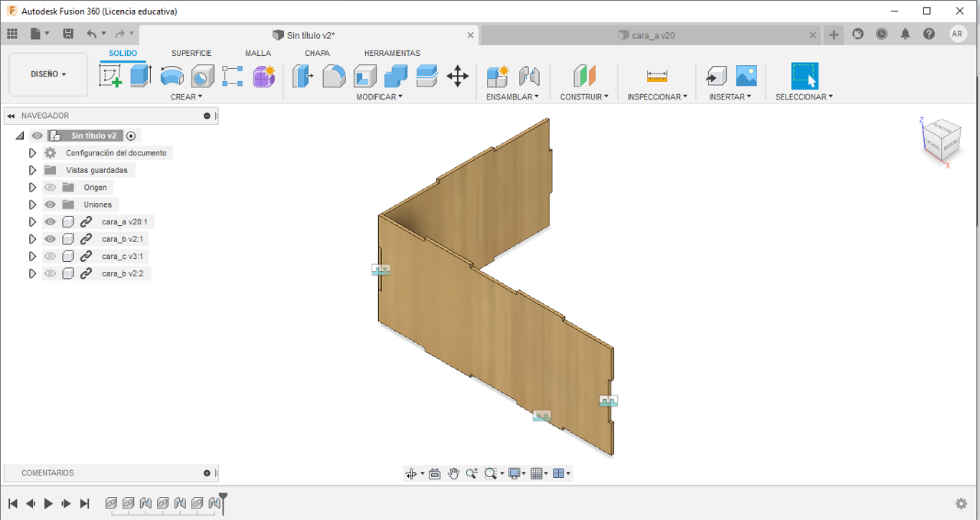Open the Measure inspect tool
This screenshot has width=980, height=520.
tap(657, 76)
